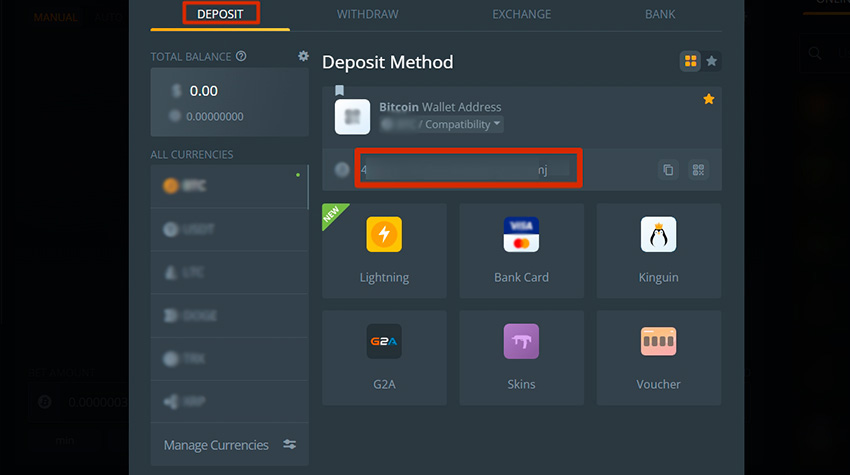This screenshot has width=850, height=475.
Task: Select Voucher deposit method
Action: [658, 356]
